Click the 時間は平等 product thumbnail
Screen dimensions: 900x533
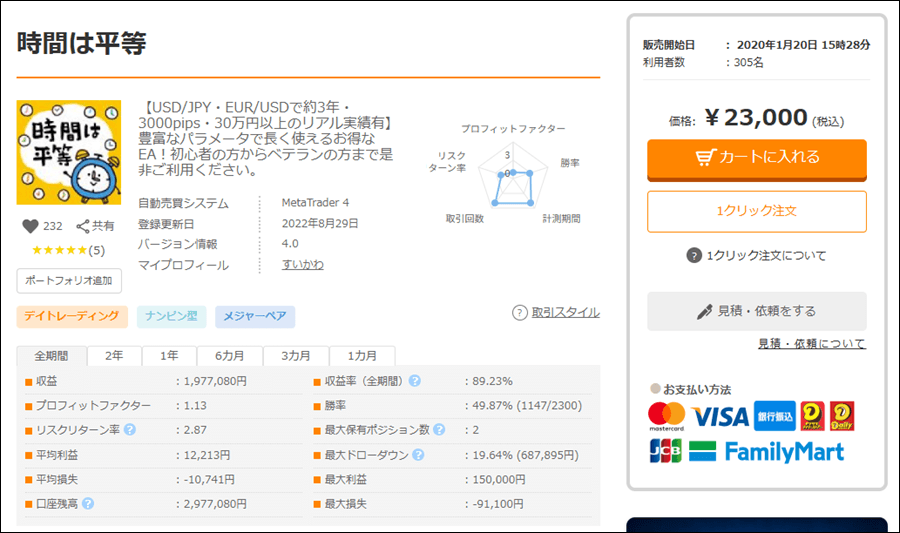(x=69, y=152)
